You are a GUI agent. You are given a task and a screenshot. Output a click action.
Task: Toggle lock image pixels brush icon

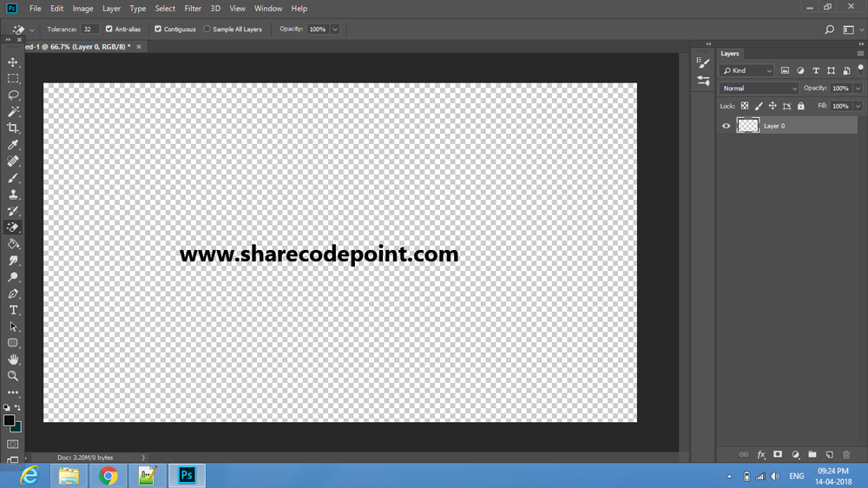[759, 106]
